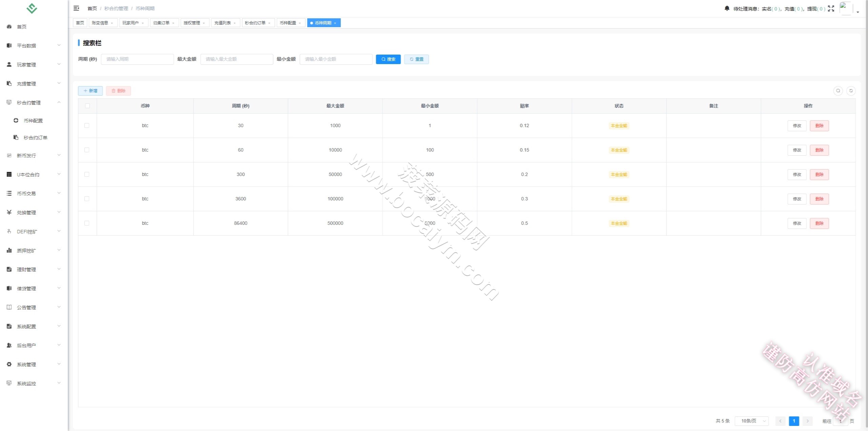Expand the 玩家管理 menu chevron
This screenshot has height=431, width=868.
coord(59,64)
